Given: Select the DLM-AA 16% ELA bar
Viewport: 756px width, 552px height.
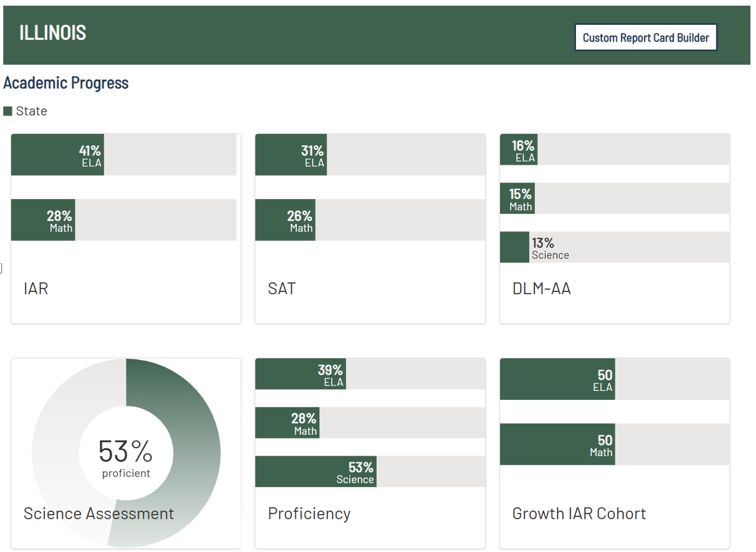Looking at the screenshot, I should pos(518,150).
